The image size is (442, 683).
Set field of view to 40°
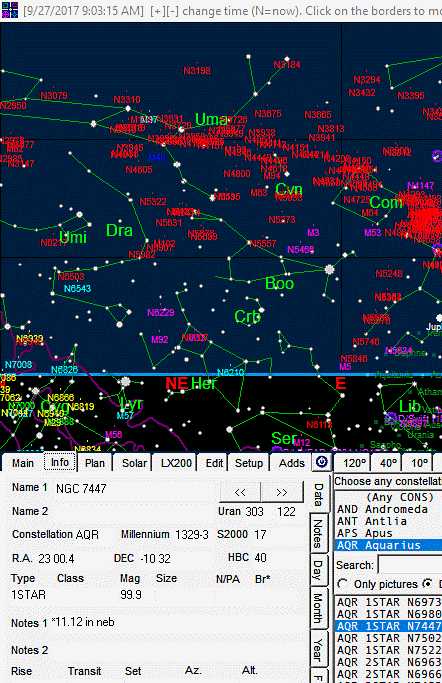[388, 463]
